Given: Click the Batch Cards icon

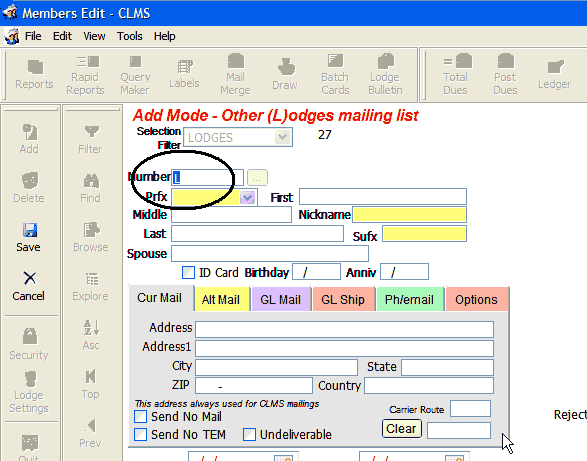Looking at the screenshot, I should coord(335,61).
